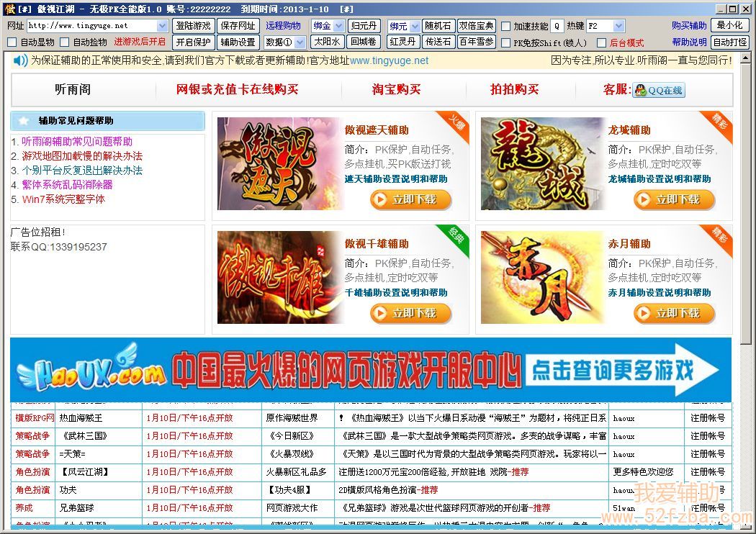Click the 开启保护 button
Viewport: 756px width, 534px height.
point(193,42)
